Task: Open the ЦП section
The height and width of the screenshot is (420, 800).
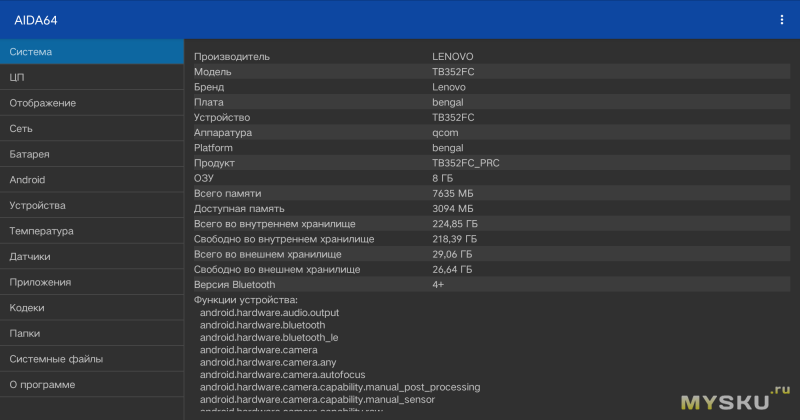Action: pyautogui.click(x=92, y=77)
